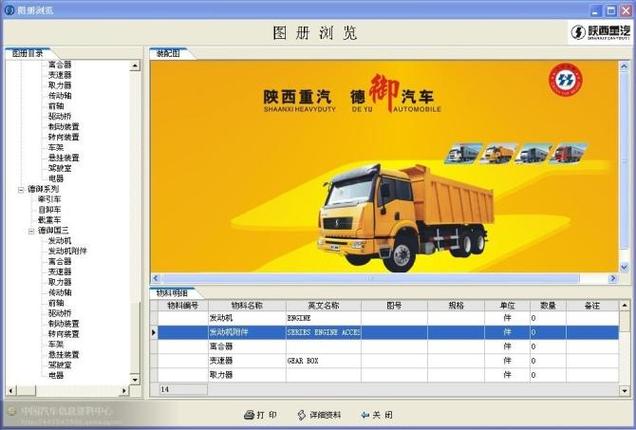Viewport: 636px width, 430px height.
Task: Click assembly image scroll right arrow
Action: [x=613, y=278]
